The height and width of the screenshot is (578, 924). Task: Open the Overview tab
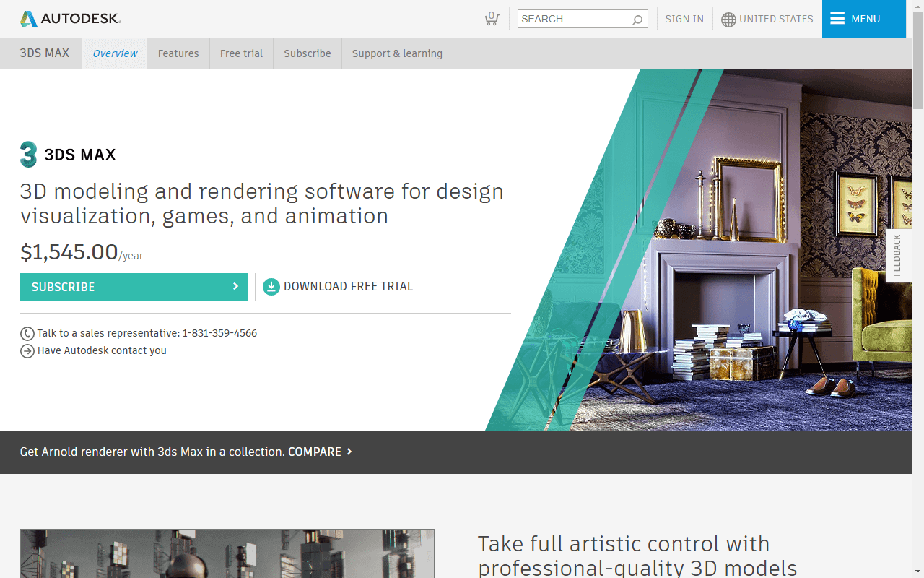pyautogui.click(x=115, y=53)
